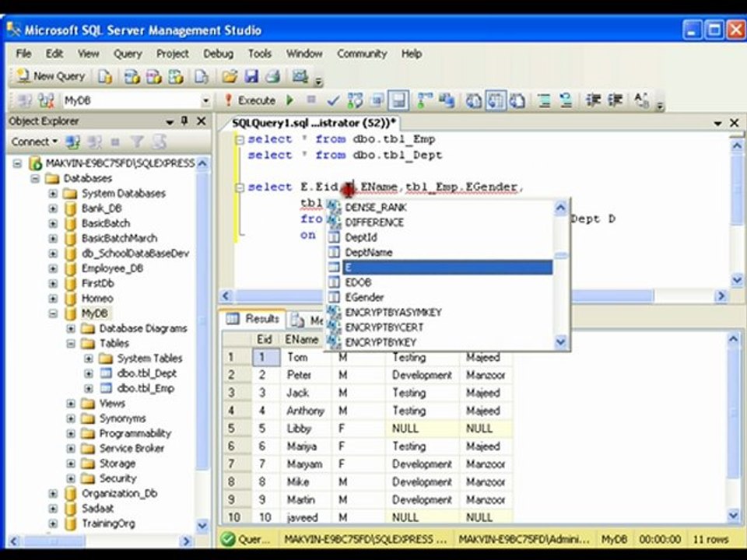
Task: Switch to the SQLQuery1.sql tab
Action: pyautogui.click(x=314, y=124)
